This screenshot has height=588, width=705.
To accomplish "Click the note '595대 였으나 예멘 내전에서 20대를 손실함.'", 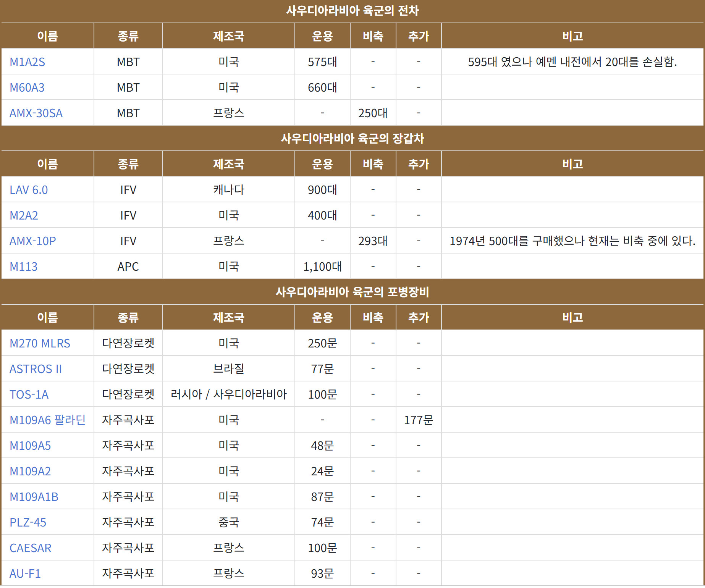I will coord(572,62).
